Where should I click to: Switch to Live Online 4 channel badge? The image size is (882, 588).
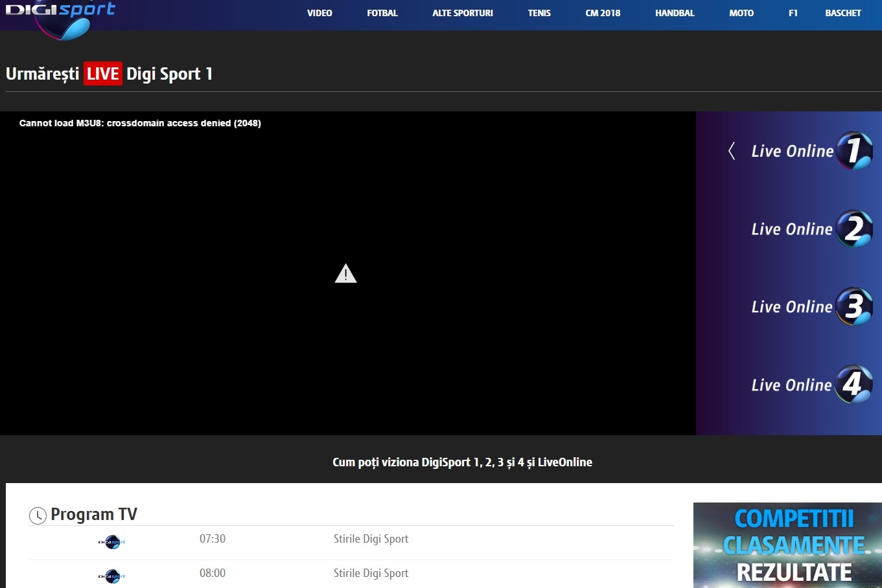coord(854,384)
